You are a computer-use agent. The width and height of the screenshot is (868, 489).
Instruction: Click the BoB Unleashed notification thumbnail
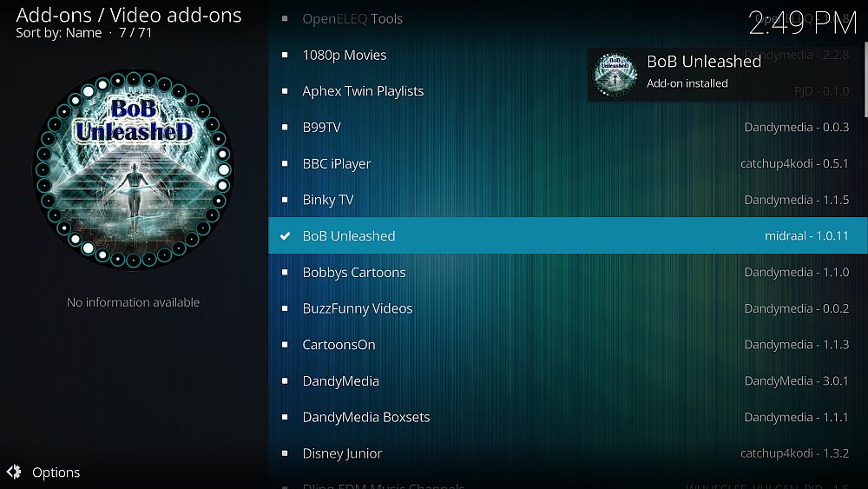click(x=615, y=74)
